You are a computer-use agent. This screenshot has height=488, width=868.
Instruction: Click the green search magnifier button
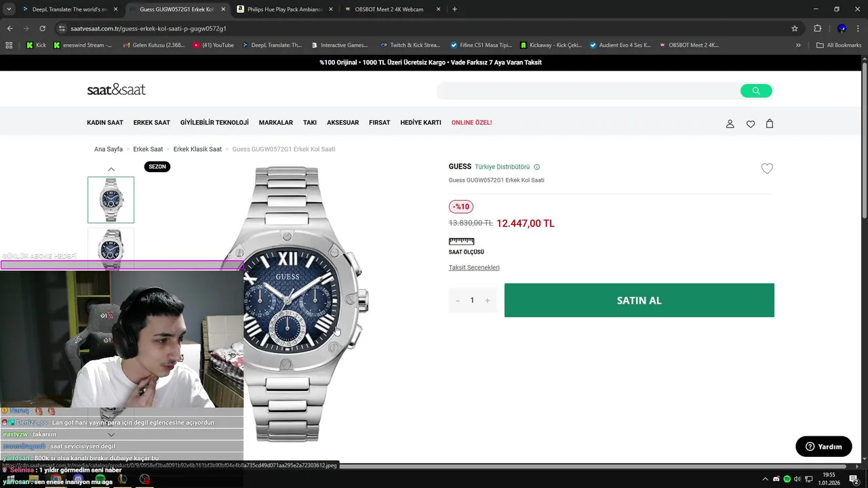pyautogui.click(x=756, y=91)
